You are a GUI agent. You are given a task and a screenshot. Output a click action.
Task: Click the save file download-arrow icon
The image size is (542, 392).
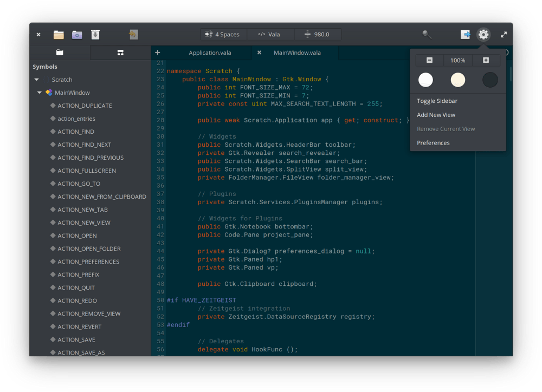coord(95,35)
